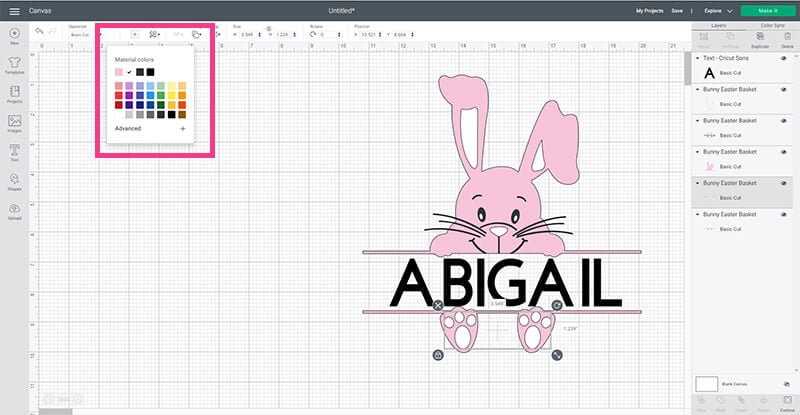Click the Upload icon
This screenshot has width=800, height=415.
pyautogui.click(x=15, y=211)
